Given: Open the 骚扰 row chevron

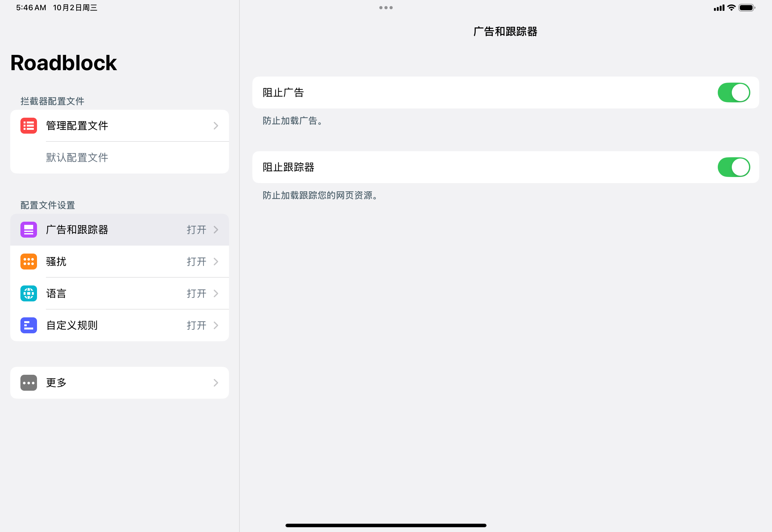Looking at the screenshot, I should pyautogui.click(x=216, y=262).
